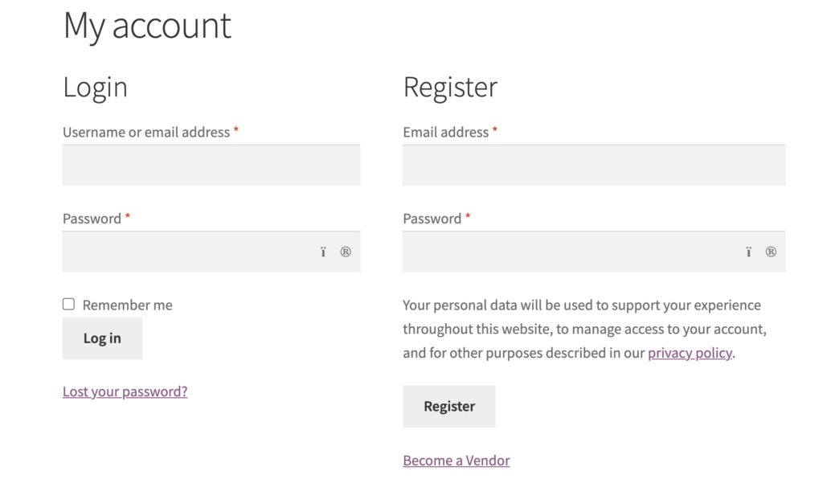823x504 pixels.
Task: Tick the Remember me checkbox
Action: (69, 304)
